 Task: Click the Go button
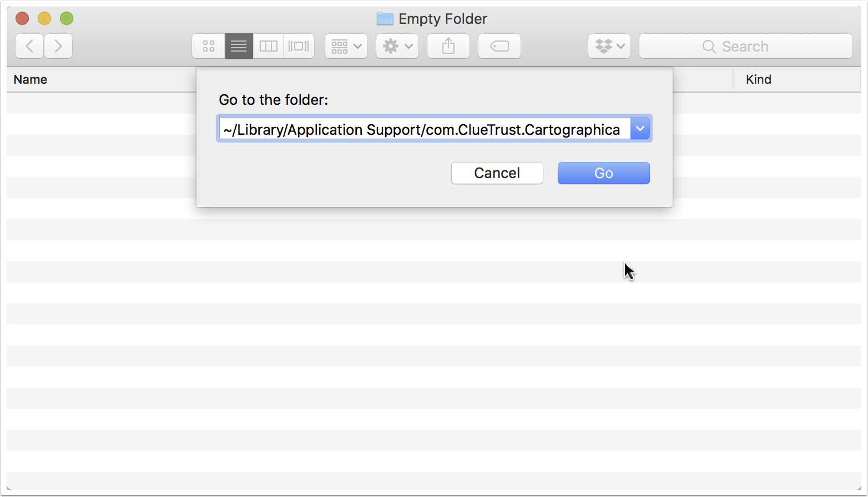[604, 173]
